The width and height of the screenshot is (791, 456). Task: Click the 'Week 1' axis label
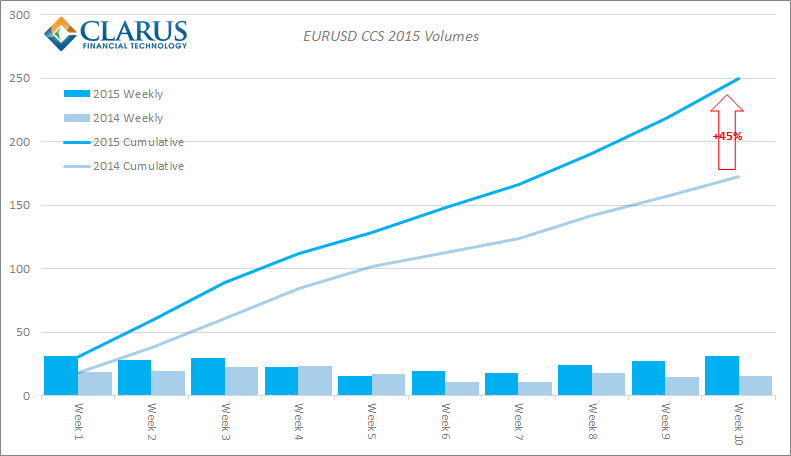click(x=78, y=421)
